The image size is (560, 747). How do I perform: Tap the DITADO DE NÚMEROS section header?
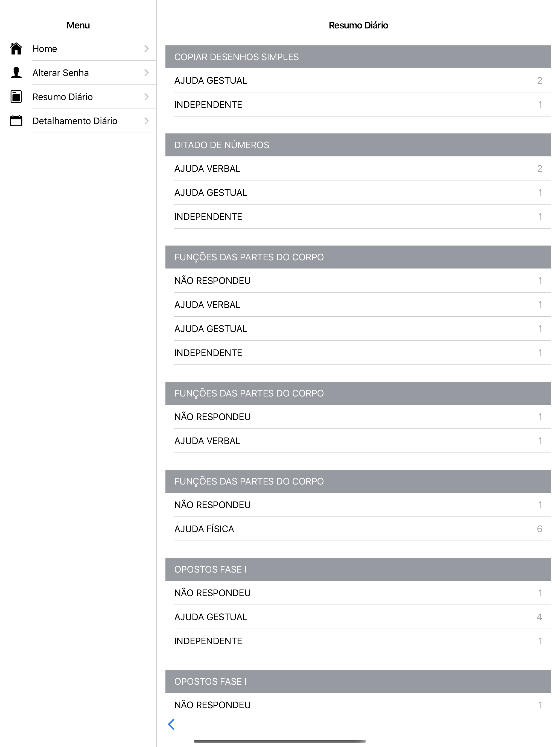point(358,145)
